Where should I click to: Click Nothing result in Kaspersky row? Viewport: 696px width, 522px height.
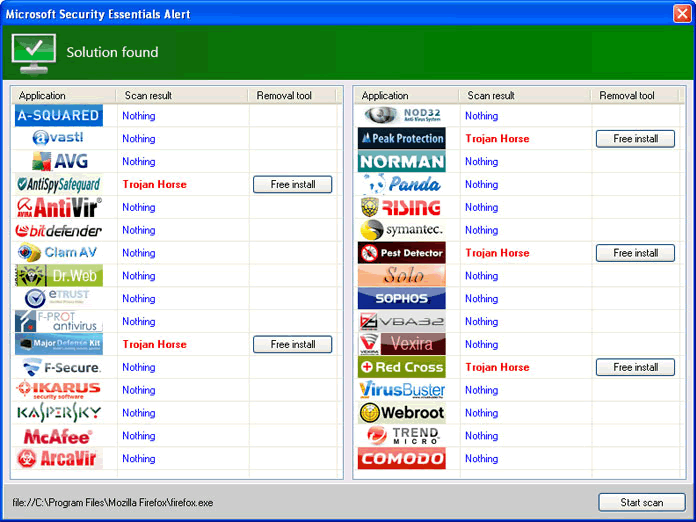[138, 413]
